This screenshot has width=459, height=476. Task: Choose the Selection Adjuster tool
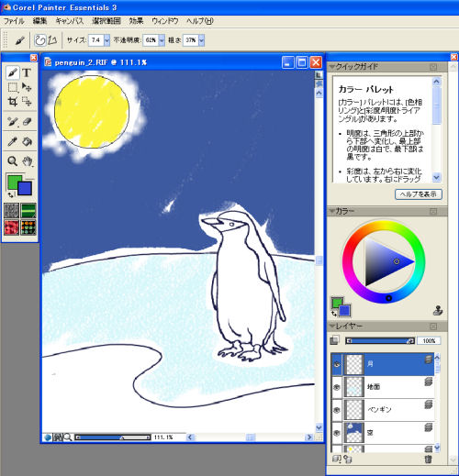coord(27,101)
